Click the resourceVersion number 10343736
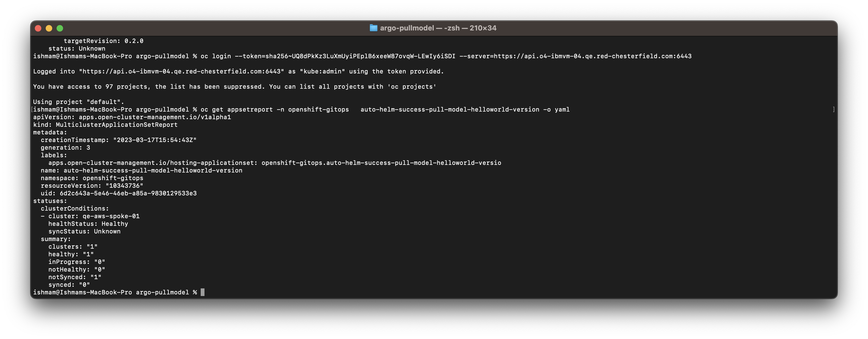 click(124, 186)
